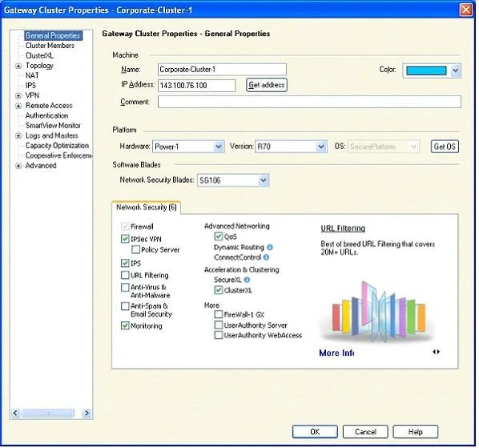Select the Remote Access tree item
Viewport: 479px width, 448px height.
tap(49, 106)
